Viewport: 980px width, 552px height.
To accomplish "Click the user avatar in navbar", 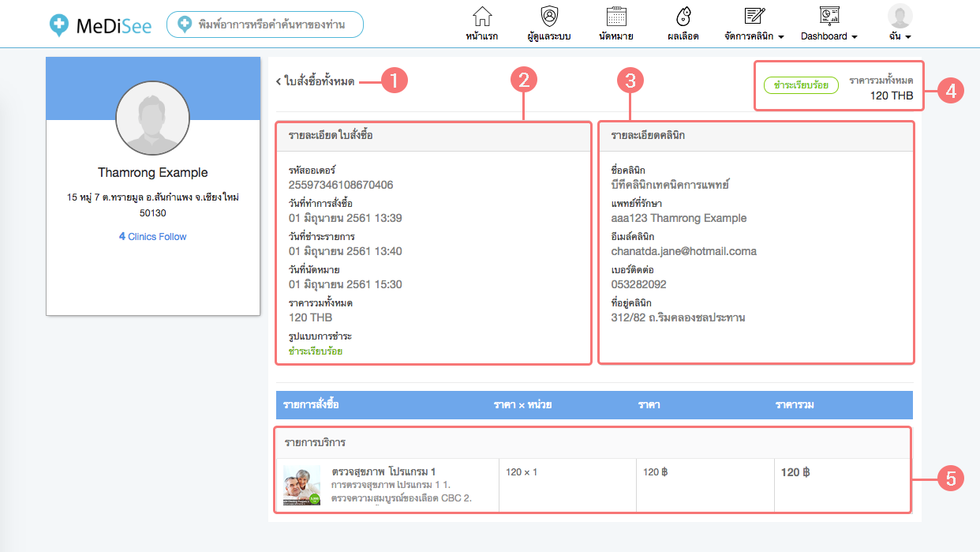I will (x=900, y=16).
